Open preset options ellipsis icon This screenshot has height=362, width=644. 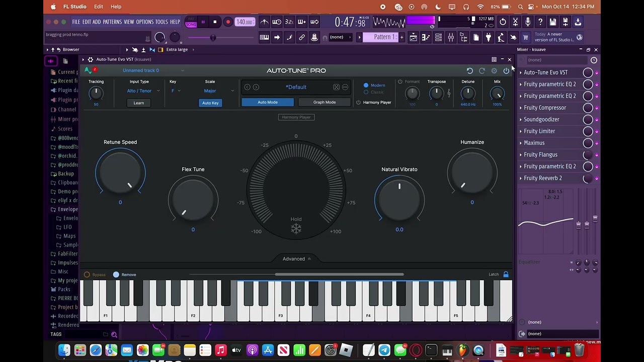[x=345, y=87]
